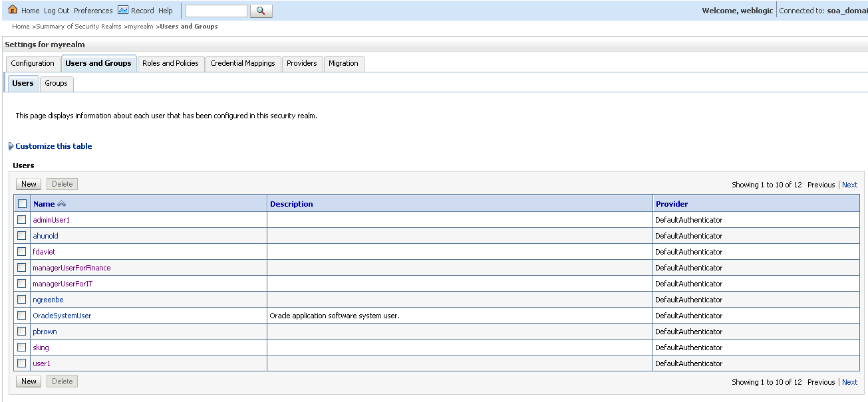Open Preferences in top toolbar

coord(93,11)
